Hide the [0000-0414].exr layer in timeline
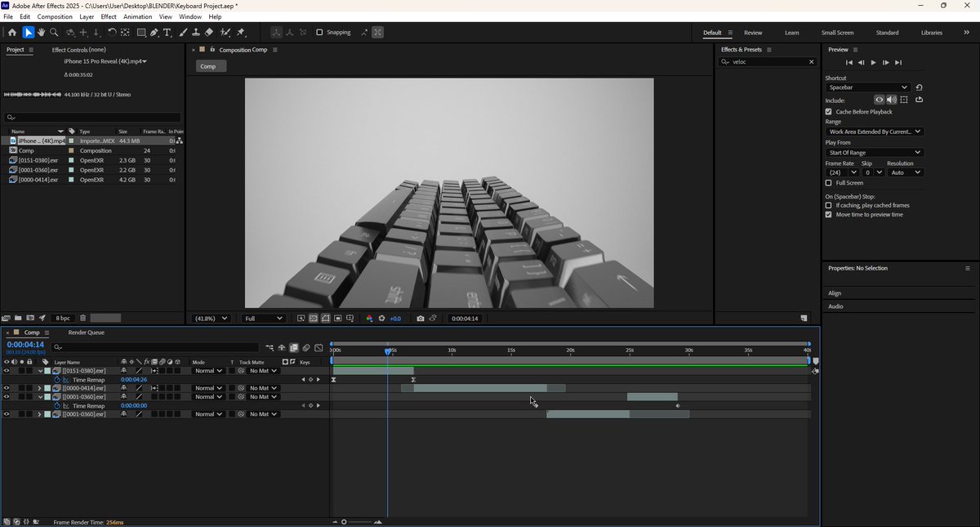 coord(7,388)
